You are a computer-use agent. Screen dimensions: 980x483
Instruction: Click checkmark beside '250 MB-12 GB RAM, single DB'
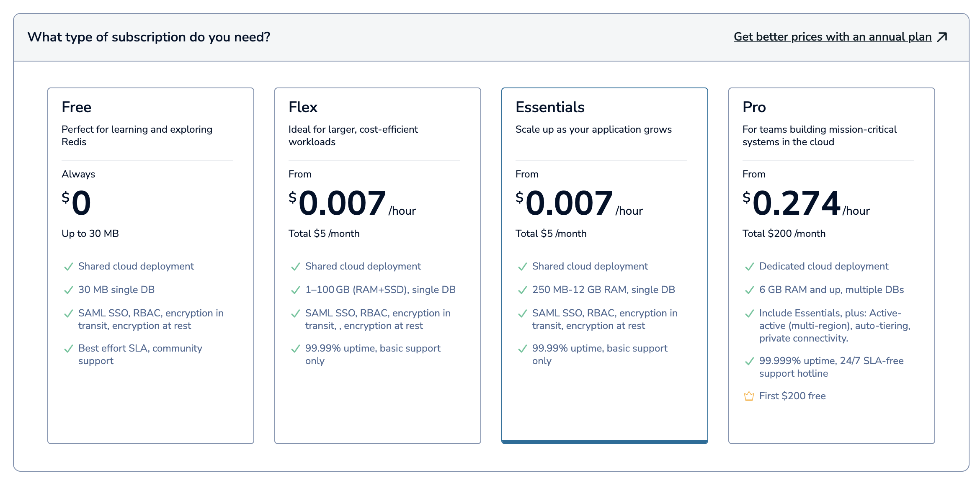pos(522,290)
